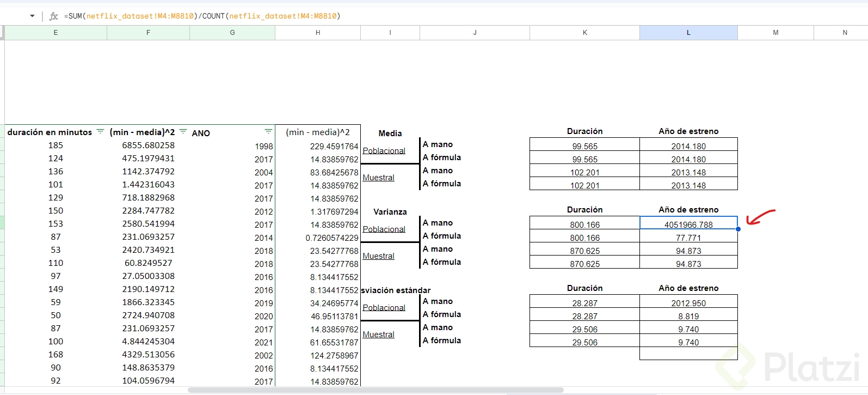The width and height of the screenshot is (868, 395).
Task: Select cell with value 1.442316043
Action: (148, 185)
